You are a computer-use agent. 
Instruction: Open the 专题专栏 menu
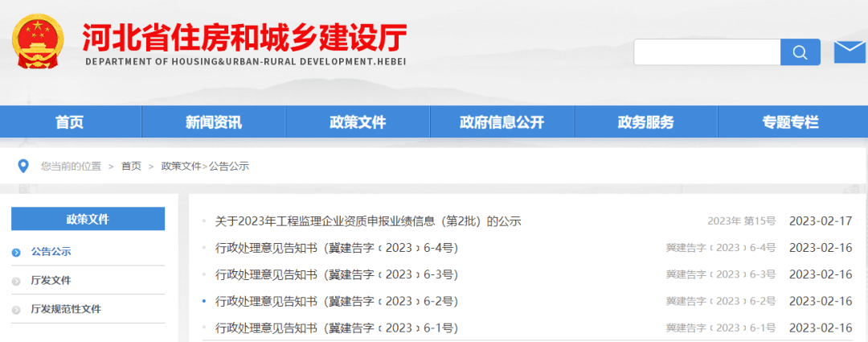tap(790, 122)
